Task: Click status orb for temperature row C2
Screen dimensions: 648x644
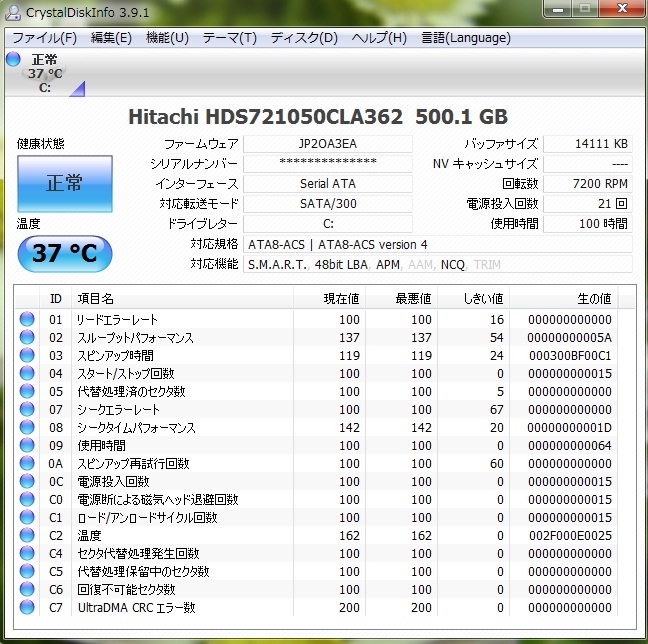Action: click(x=26, y=536)
